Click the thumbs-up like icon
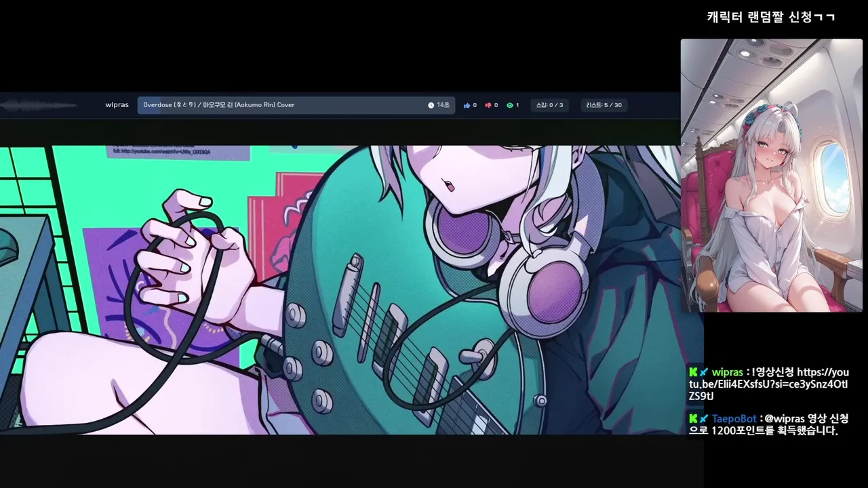Viewport: 868px width, 488px height. click(x=467, y=105)
